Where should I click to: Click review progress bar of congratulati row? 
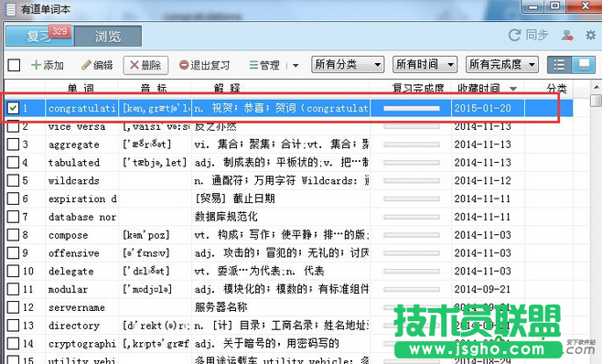tap(411, 108)
